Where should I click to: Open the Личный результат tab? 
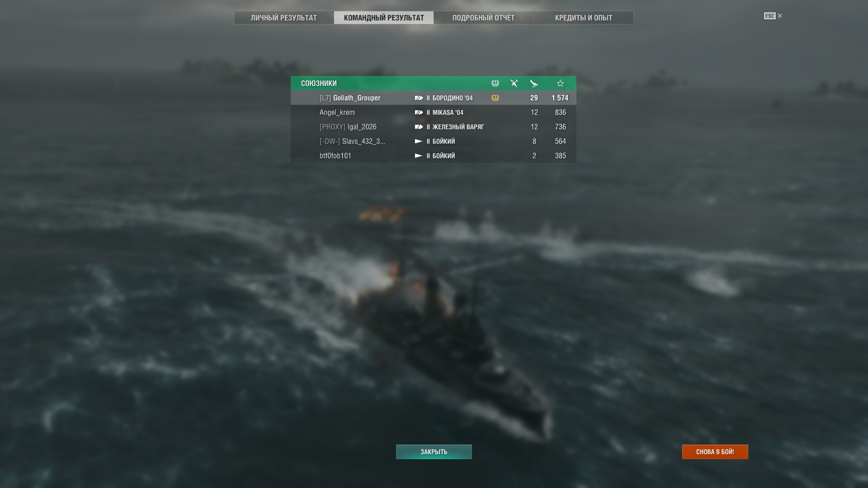click(x=284, y=18)
